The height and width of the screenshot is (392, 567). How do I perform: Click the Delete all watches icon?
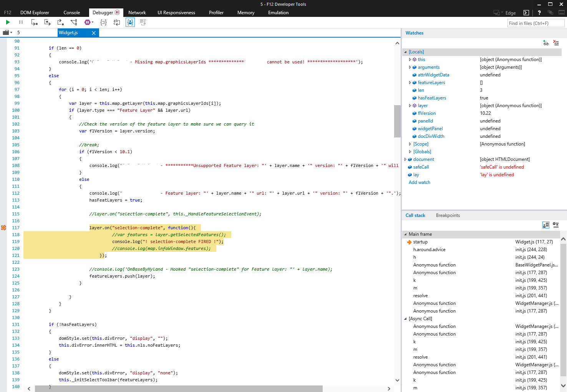coord(556,43)
